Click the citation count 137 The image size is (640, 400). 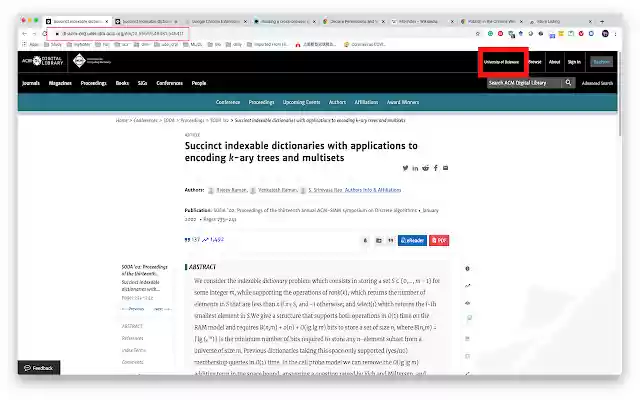tap(192, 240)
